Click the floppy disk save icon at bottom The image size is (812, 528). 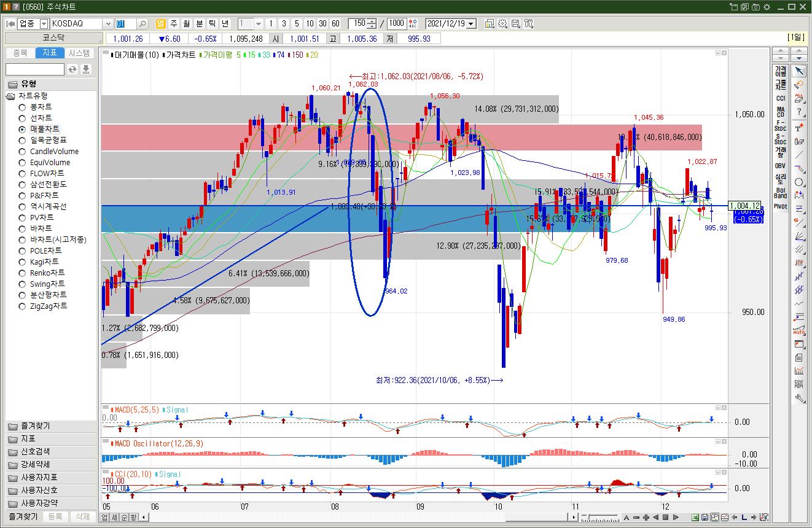705,518
